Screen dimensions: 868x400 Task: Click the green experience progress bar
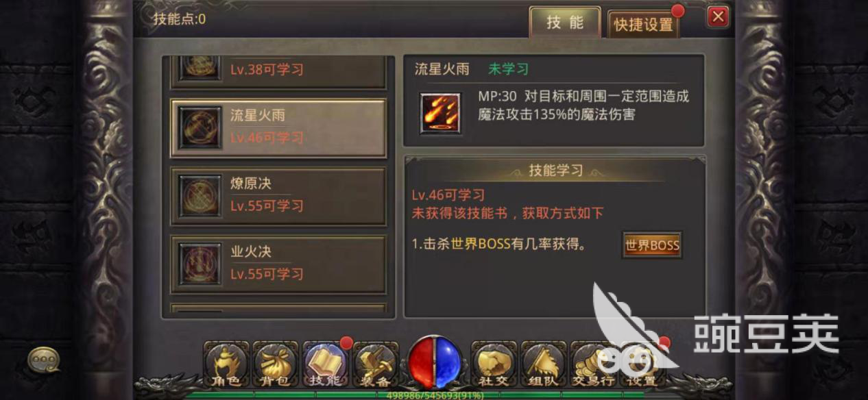434,395
